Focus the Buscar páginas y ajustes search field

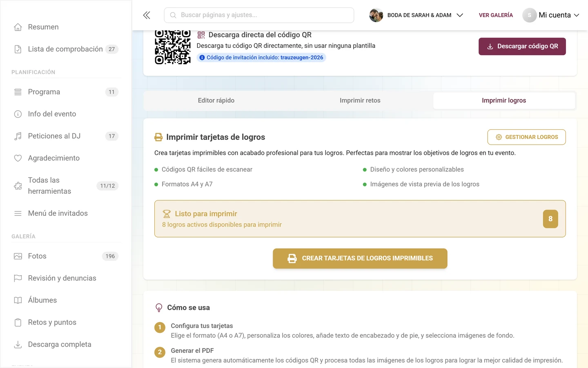(259, 15)
